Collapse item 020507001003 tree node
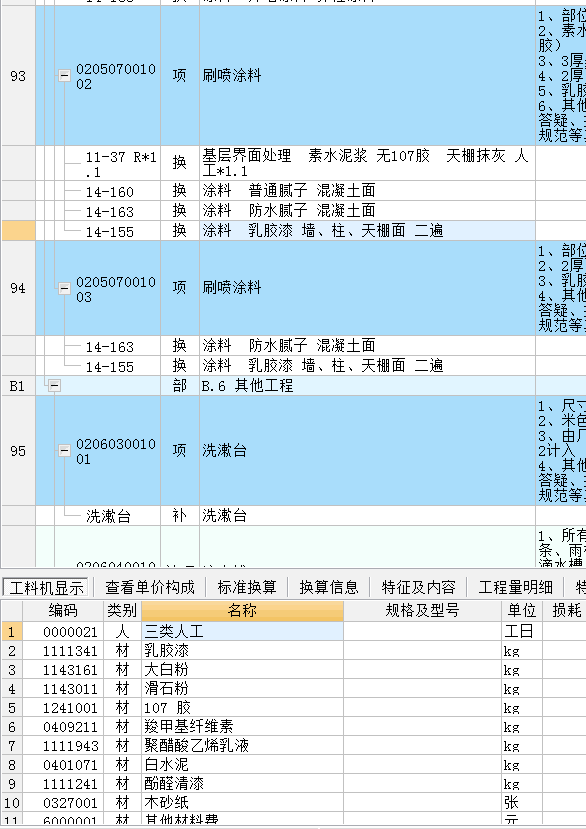 click(x=64, y=288)
